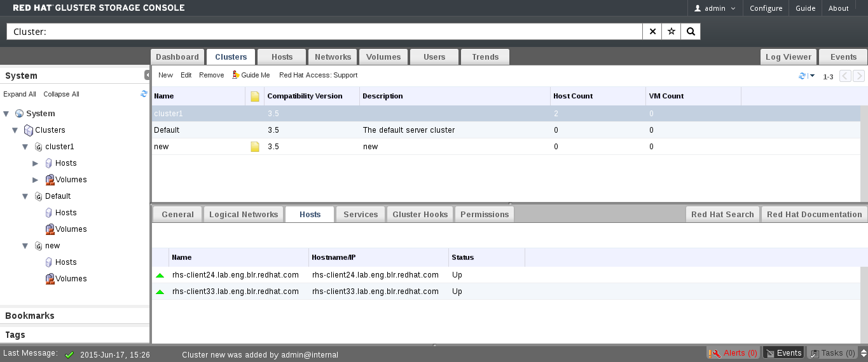This screenshot has width=868, height=362.
Task: Open Tasks panel in the status bar
Action: tap(832, 353)
